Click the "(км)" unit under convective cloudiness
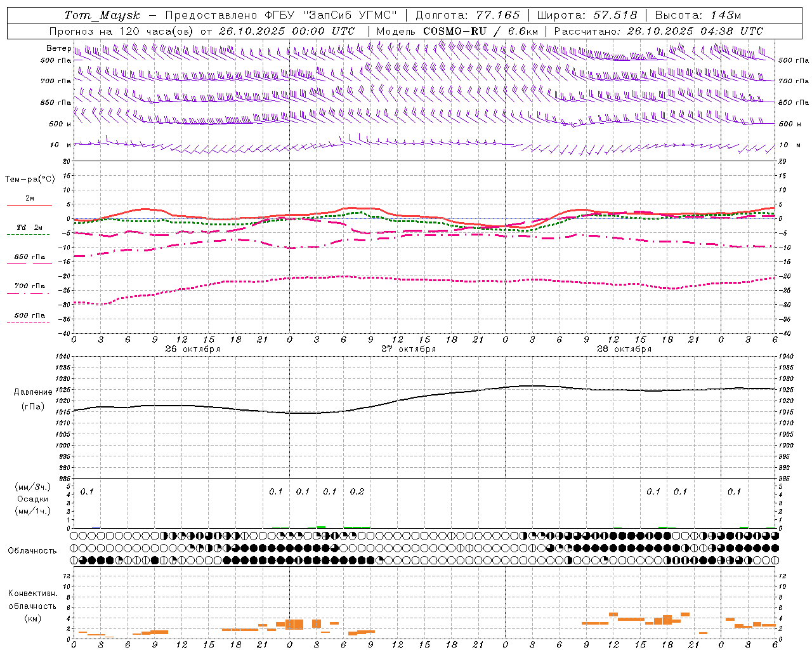The height and width of the screenshot is (650, 812). click(32, 618)
